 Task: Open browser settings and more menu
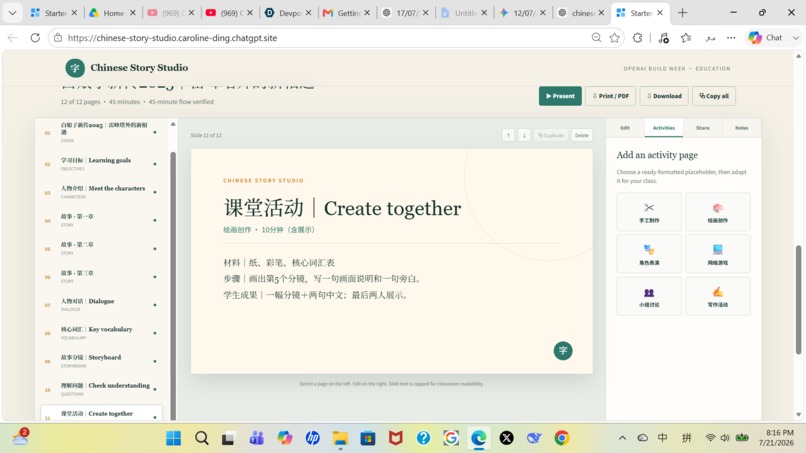731,38
